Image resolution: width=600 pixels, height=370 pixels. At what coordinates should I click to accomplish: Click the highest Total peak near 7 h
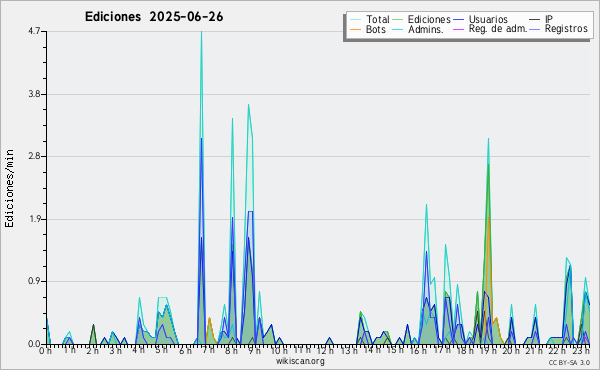(201, 33)
